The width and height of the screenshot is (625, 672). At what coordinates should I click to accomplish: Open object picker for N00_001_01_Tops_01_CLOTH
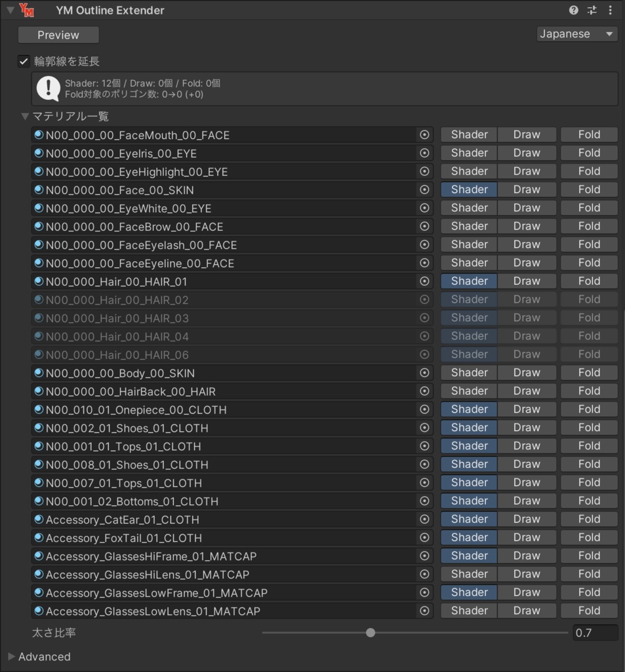(424, 446)
